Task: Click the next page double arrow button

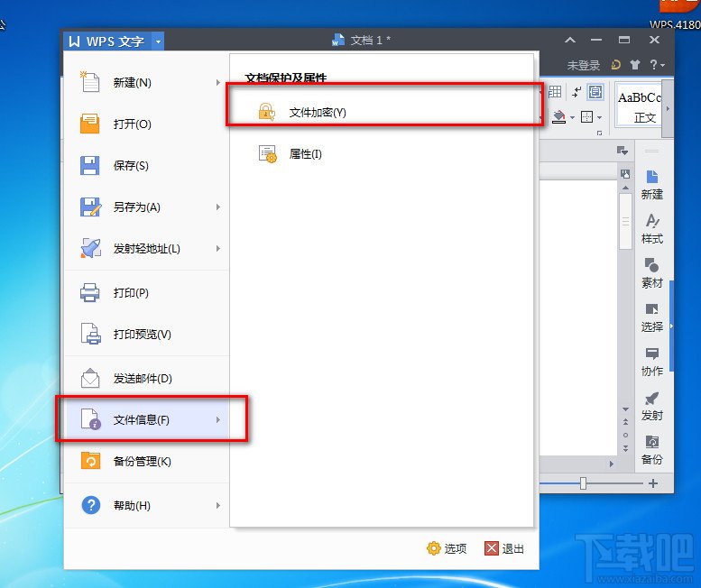Action: pyautogui.click(x=625, y=448)
